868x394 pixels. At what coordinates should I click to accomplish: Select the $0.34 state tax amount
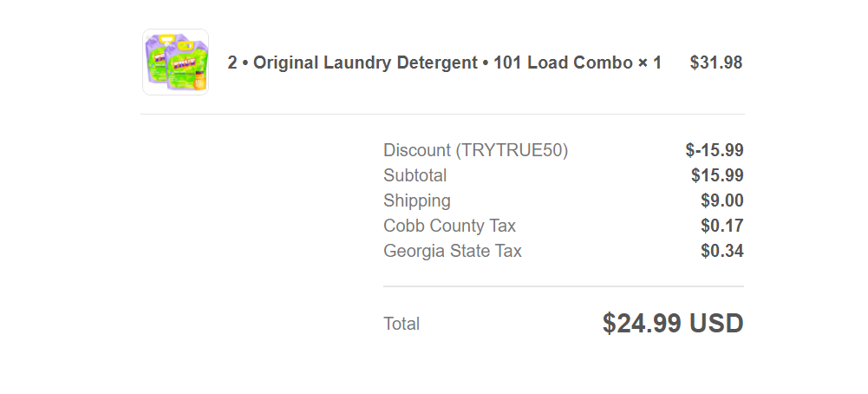pyautogui.click(x=721, y=251)
